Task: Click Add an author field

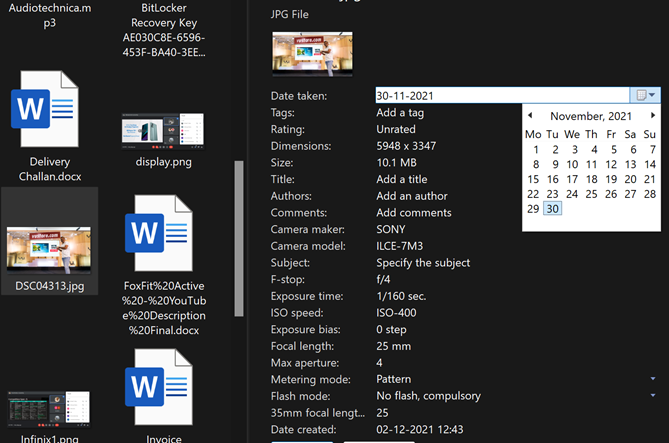Action: tap(412, 196)
